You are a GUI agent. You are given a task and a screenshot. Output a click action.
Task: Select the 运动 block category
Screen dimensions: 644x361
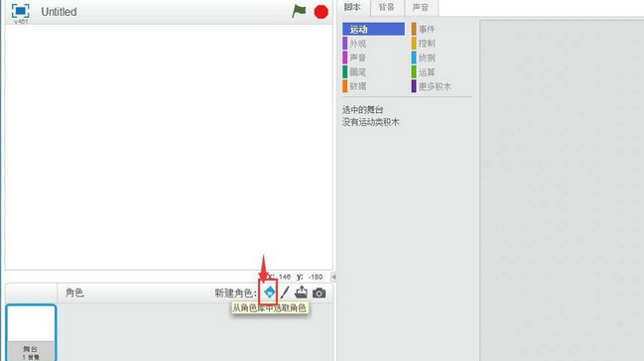point(373,29)
